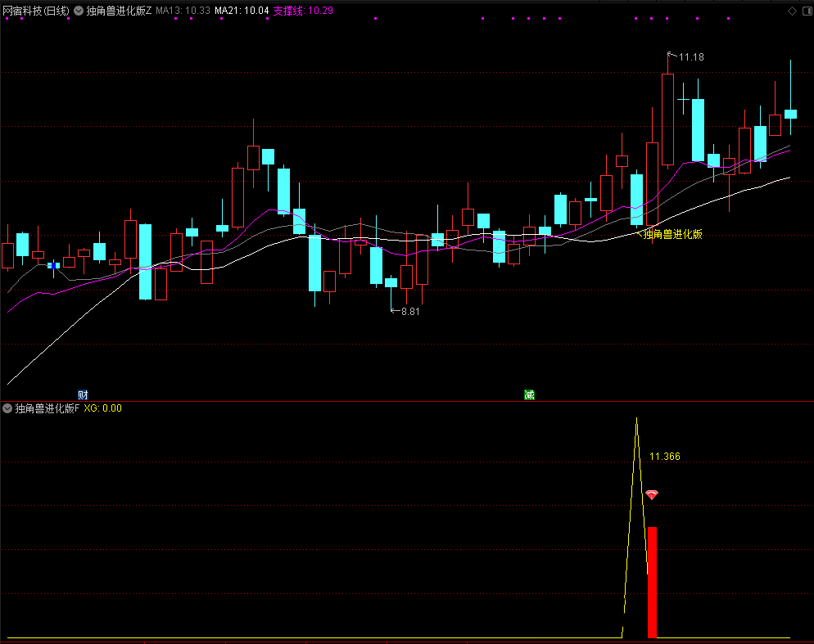Click the 11.366 value label in sub-chart

point(664,457)
